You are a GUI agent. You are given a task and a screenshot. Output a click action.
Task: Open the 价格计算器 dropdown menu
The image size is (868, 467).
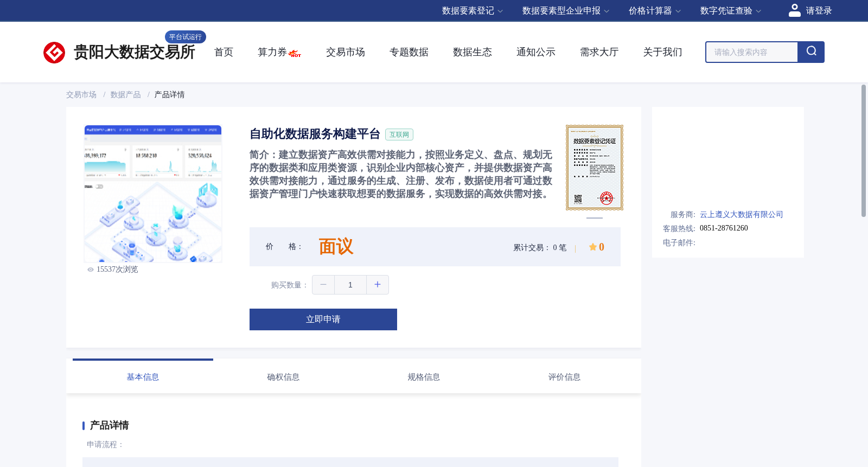(655, 11)
